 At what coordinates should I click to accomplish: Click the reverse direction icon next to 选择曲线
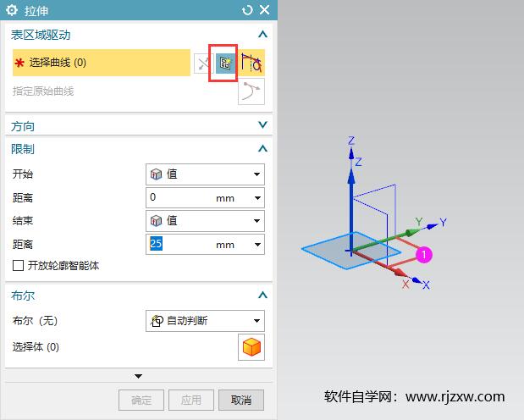point(203,64)
